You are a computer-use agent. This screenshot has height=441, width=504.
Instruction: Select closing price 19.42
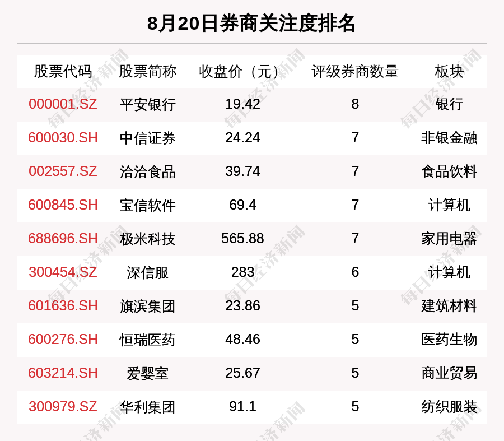pyautogui.click(x=242, y=104)
